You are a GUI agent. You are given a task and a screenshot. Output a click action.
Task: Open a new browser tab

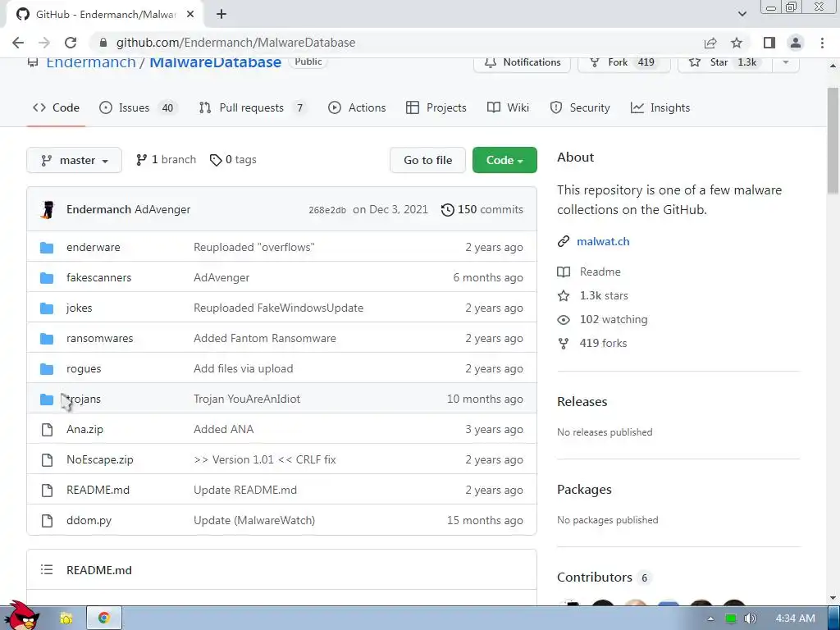coord(221,15)
